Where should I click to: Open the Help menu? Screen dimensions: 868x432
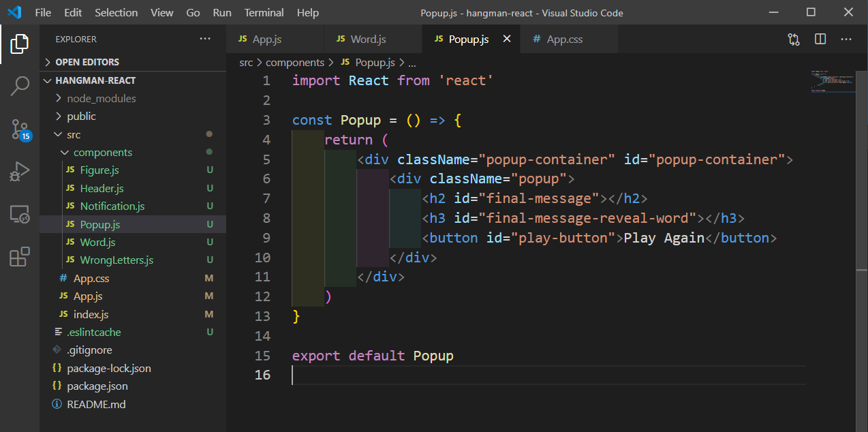(x=308, y=12)
